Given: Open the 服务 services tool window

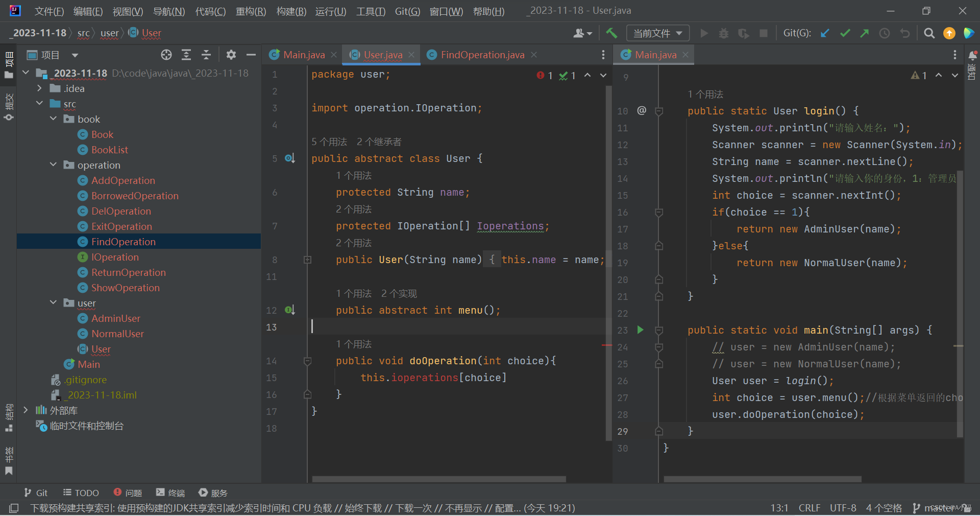Looking at the screenshot, I should [x=213, y=493].
